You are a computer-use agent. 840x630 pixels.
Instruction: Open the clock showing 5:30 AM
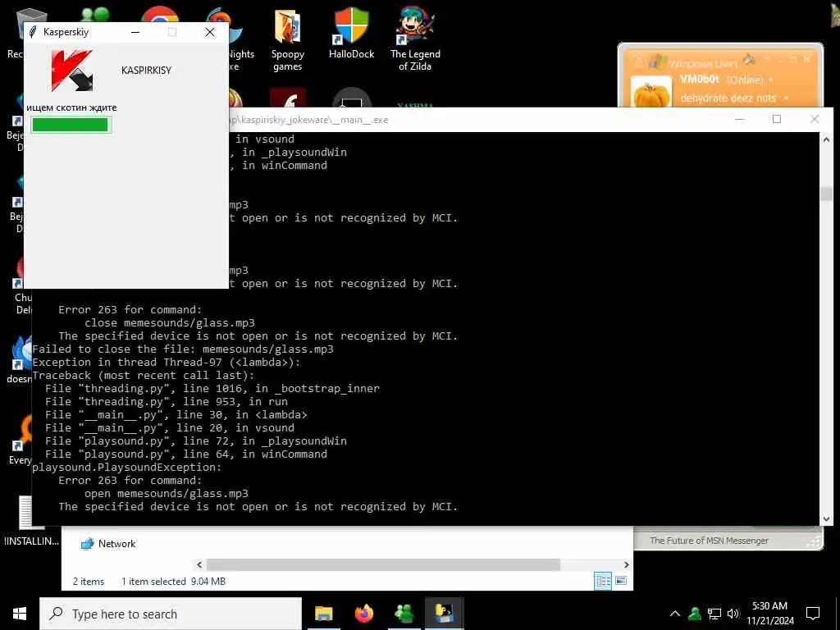click(x=769, y=614)
